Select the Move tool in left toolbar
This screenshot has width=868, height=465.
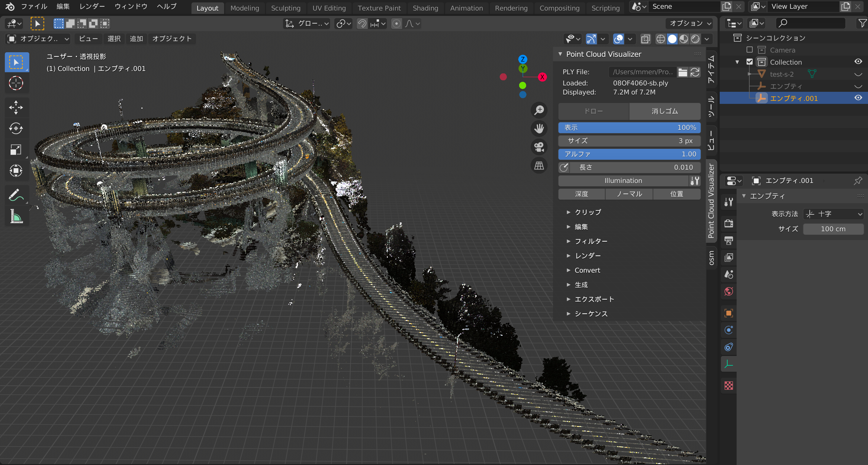(x=16, y=107)
